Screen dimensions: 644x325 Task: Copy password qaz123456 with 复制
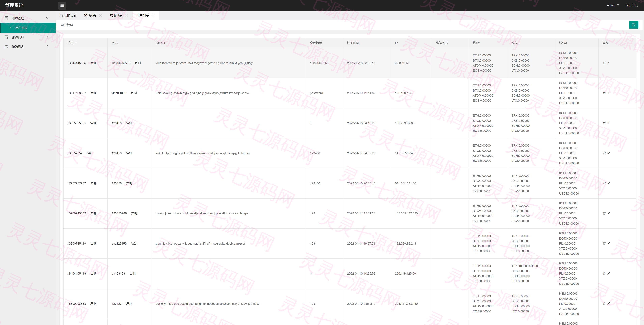[134, 243]
